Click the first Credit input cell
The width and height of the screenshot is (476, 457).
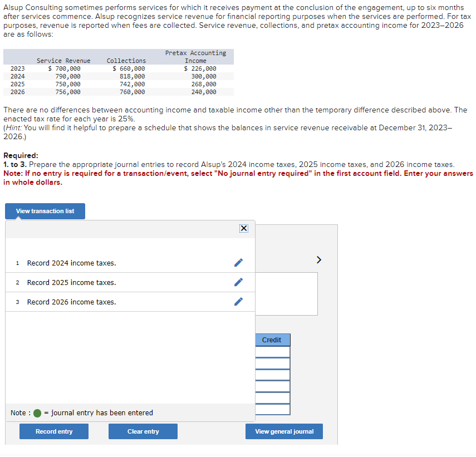click(273, 352)
